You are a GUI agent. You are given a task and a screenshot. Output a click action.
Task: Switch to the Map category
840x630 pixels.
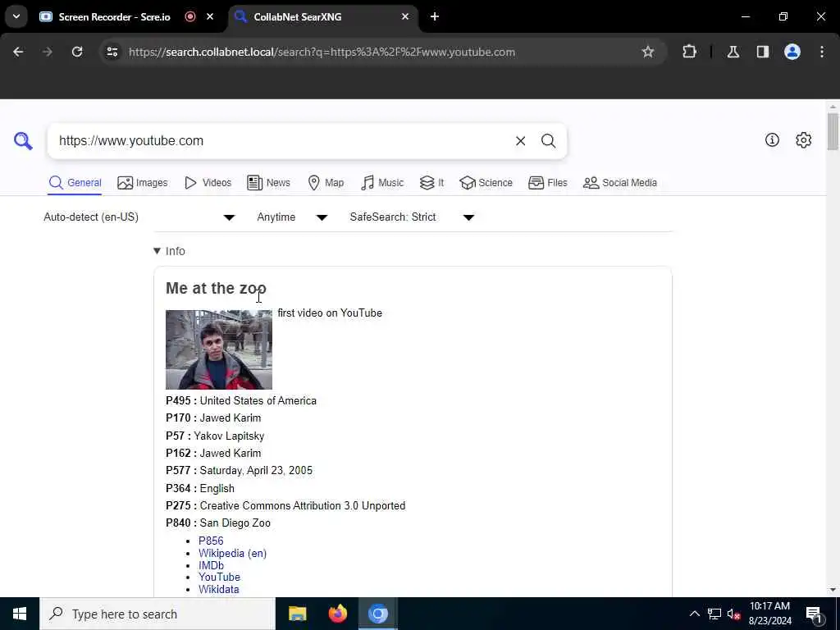326,183
